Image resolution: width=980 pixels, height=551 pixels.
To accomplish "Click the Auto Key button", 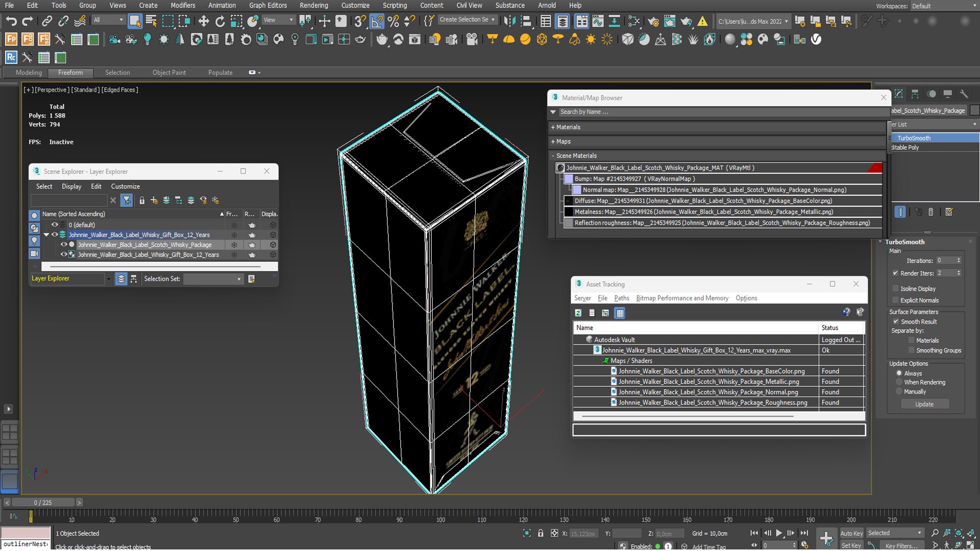I will [851, 533].
